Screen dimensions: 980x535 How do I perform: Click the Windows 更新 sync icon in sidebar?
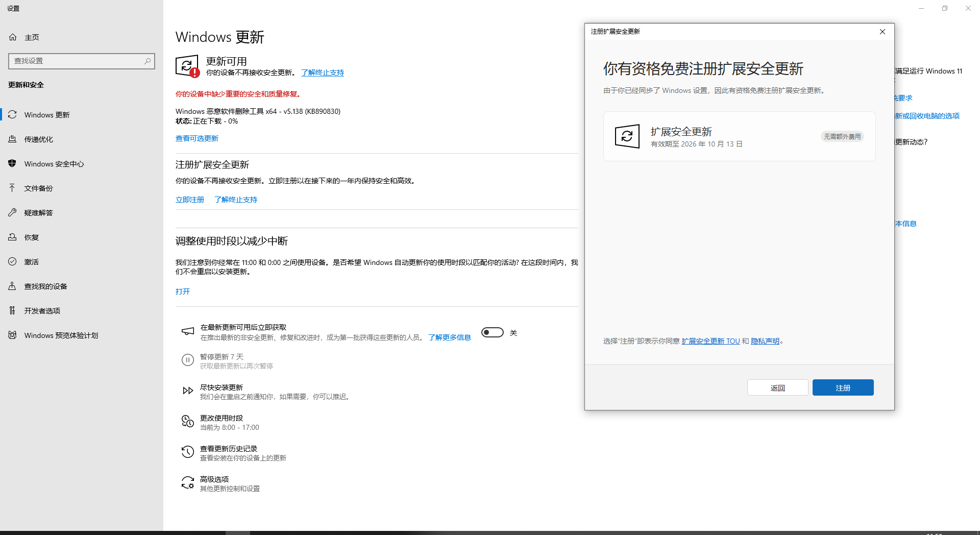click(12, 114)
